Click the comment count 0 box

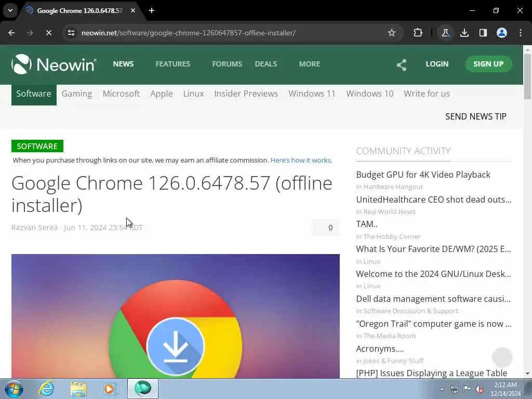tap(325, 228)
